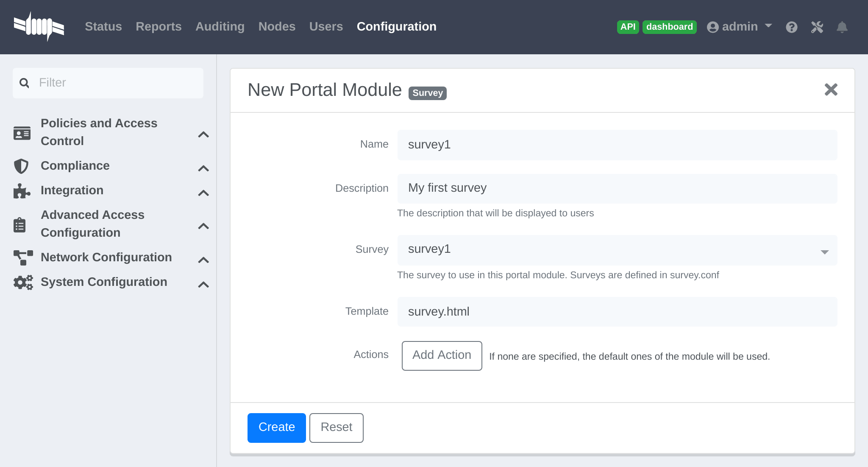Screen dimensions: 868x467
Task: Switch to the Nodes section
Action: point(277,26)
